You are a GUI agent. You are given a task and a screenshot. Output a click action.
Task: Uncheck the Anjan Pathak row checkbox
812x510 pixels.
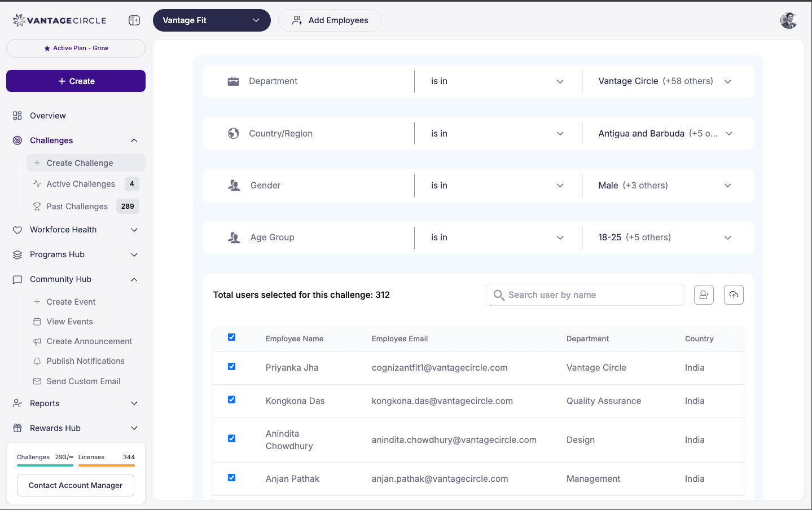click(x=231, y=478)
